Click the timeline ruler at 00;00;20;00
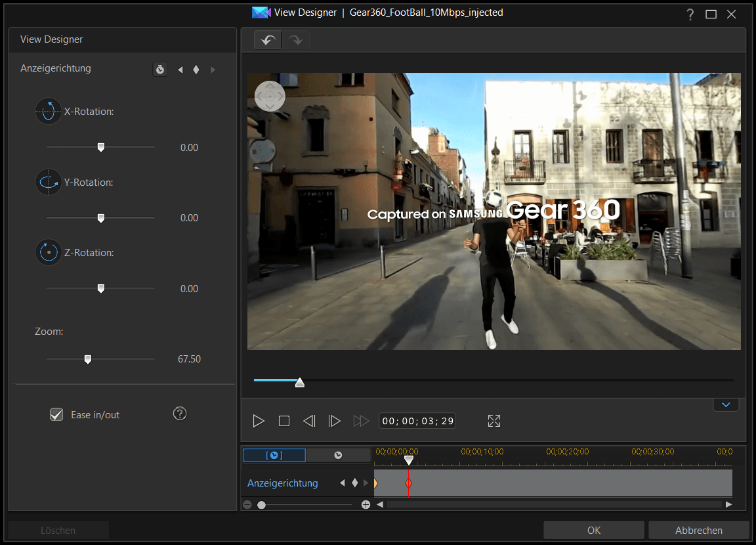756x545 pixels. 568,452
